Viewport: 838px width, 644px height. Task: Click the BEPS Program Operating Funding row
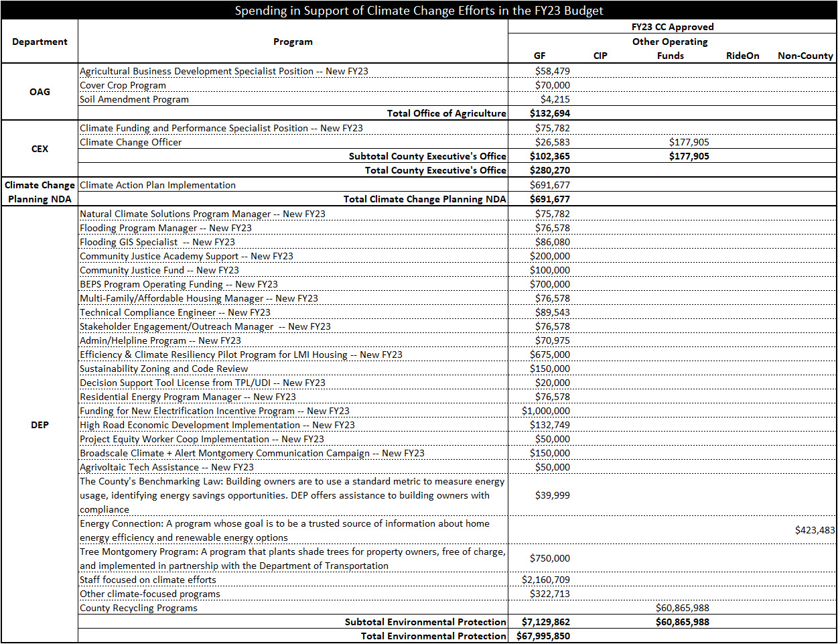(178, 284)
